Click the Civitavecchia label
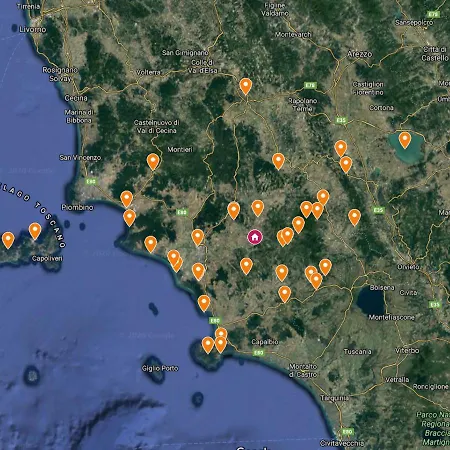Image resolution: width=450 pixels, height=450 pixels. (x=342, y=443)
